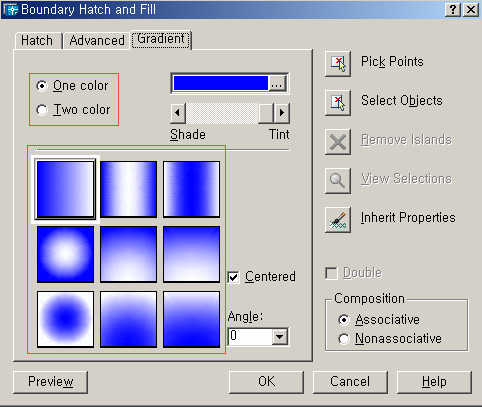Switch to the Hatch tab
The width and height of the screenshot is (482, 407).
click(x=37, y=41)
